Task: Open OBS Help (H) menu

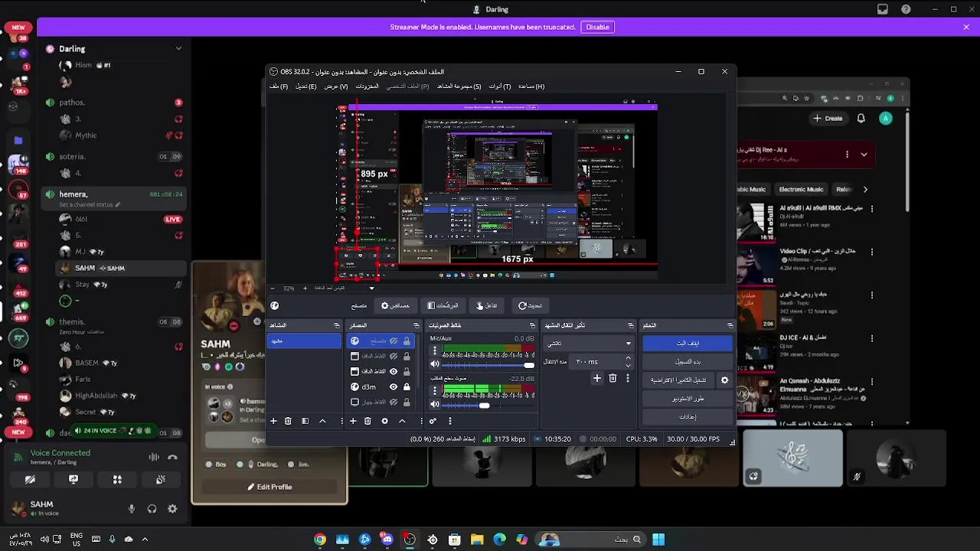Action: 531,86
